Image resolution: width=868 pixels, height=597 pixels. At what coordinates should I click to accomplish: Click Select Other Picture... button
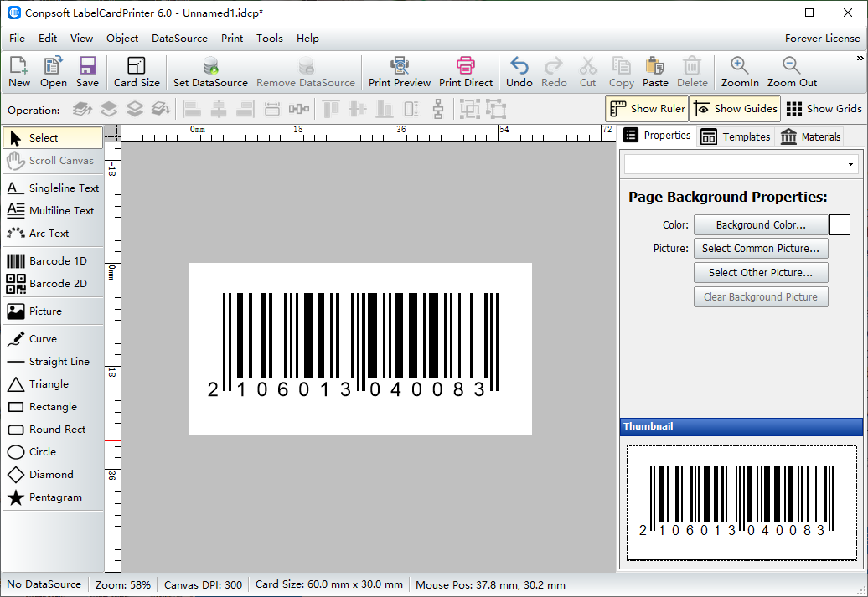(x=761, y=273)
